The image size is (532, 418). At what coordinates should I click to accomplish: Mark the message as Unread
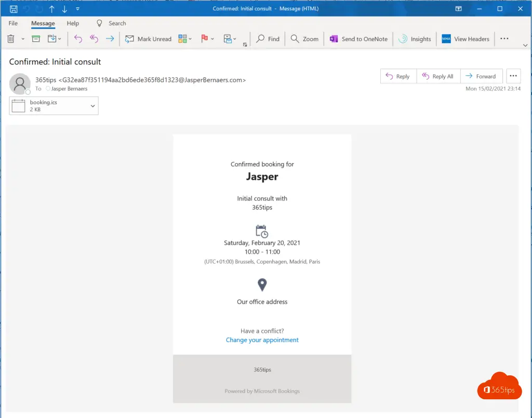[148, 38]
